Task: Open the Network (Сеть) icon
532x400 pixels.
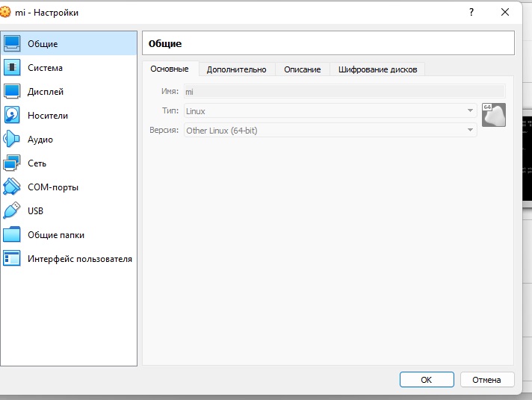Action: [x=13, y=163]
